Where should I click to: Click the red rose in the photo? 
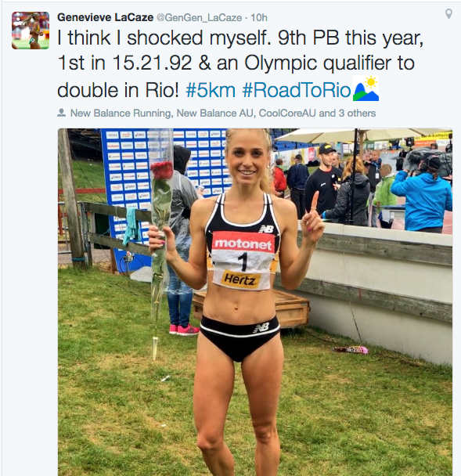click(x=162, y=171)
